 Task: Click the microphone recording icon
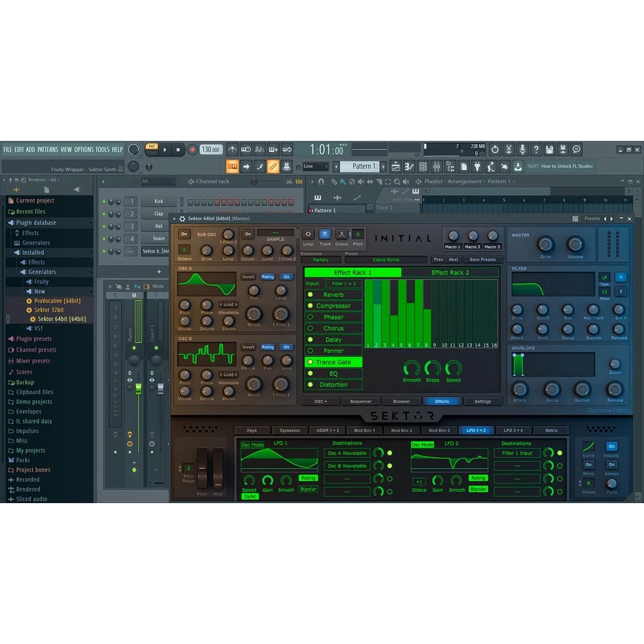(522, 150)
